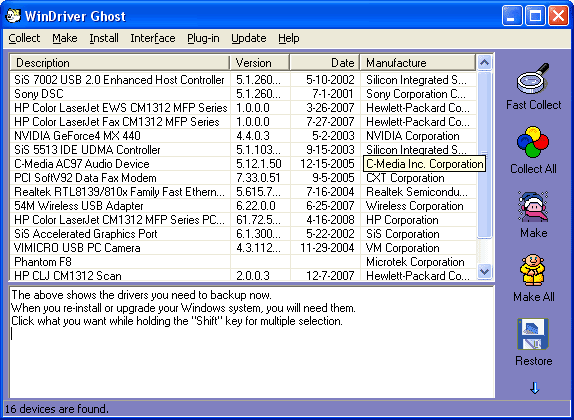The height and width of the screenshot is (420, 574).
Task: Select 54M Wireless USB Adapter
Action: pyautogui.click(x=243, y=206)
